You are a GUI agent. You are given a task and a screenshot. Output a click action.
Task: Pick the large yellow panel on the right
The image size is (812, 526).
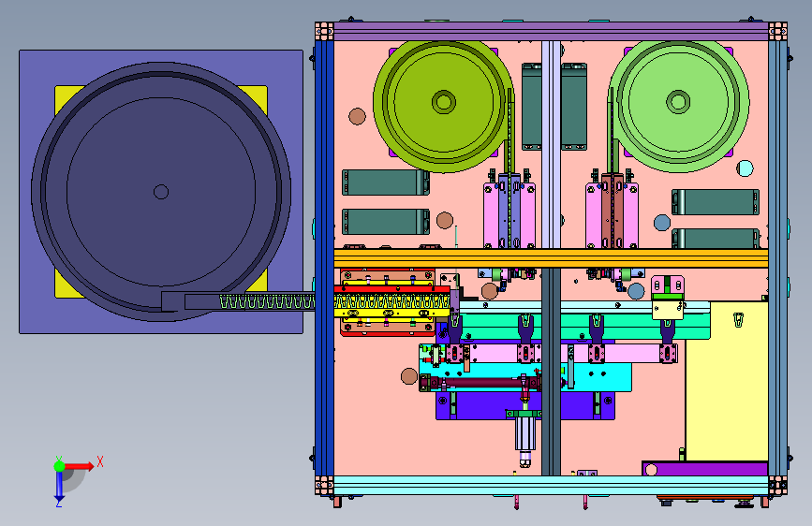click(x=727, y=381)
